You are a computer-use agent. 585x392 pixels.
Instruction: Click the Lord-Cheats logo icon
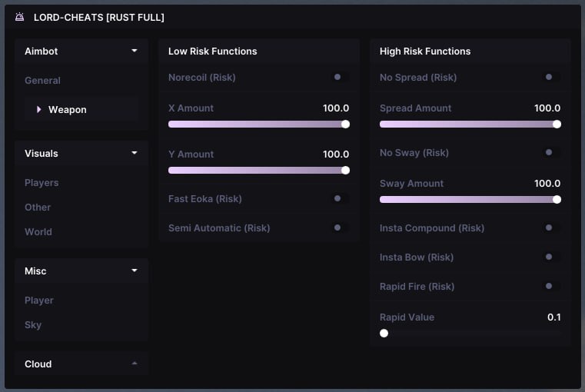(x=20, y=17)
